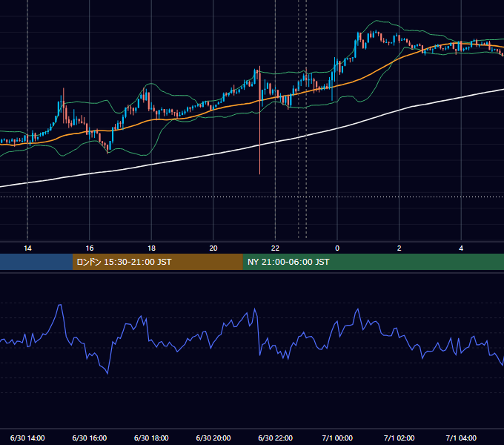Click the 7/1 04:00 date label
This screenshot has height=445, width=504.
tap(461, 438)
